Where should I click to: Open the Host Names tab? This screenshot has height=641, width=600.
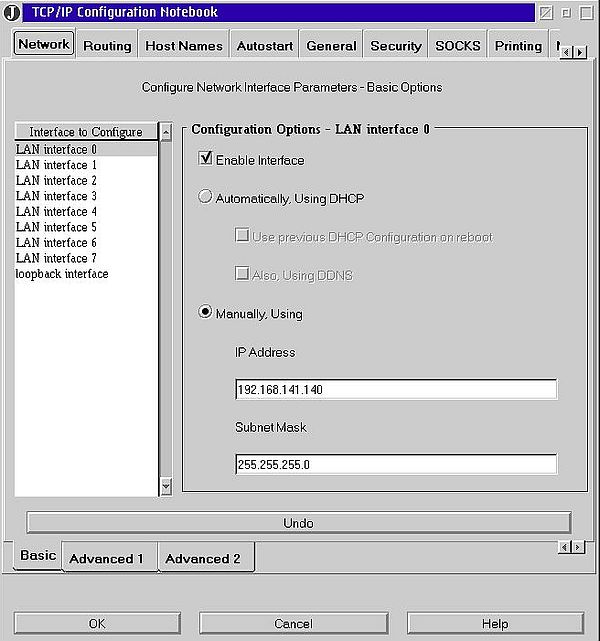click(x=183, y=46)
